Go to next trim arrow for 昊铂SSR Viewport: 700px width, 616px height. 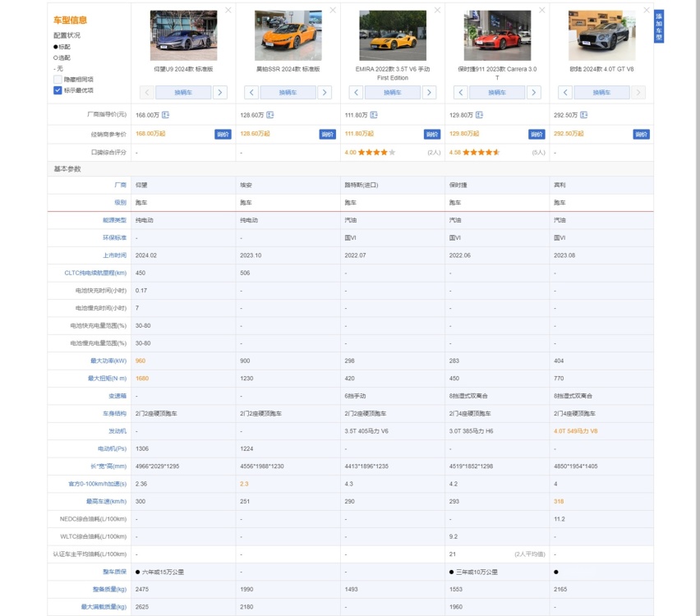pyautogui.click(x=325, y=92)
